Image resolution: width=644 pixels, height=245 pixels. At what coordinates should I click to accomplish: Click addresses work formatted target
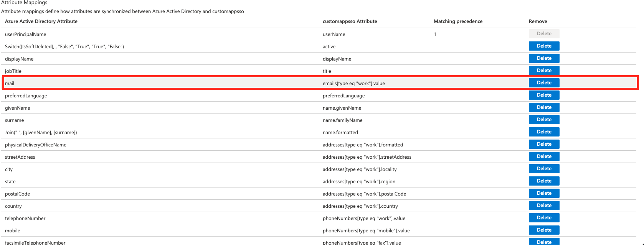(x=363, y=145)
